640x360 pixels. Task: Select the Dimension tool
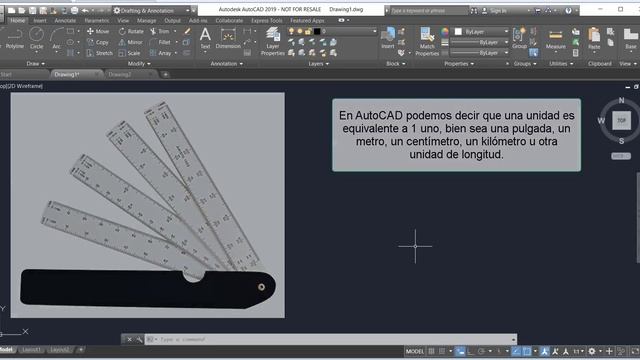click(228, 39)
